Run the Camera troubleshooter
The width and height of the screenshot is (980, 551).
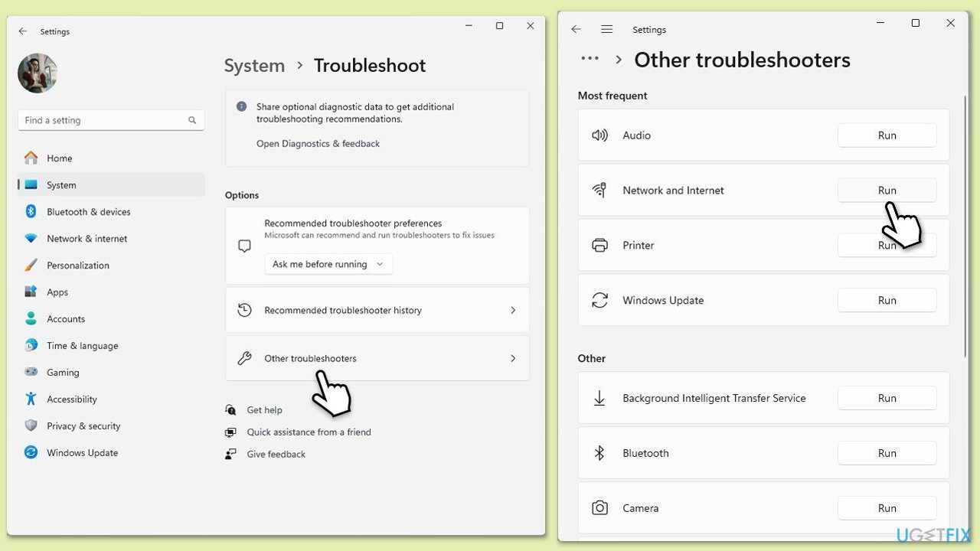coord(887,508)
